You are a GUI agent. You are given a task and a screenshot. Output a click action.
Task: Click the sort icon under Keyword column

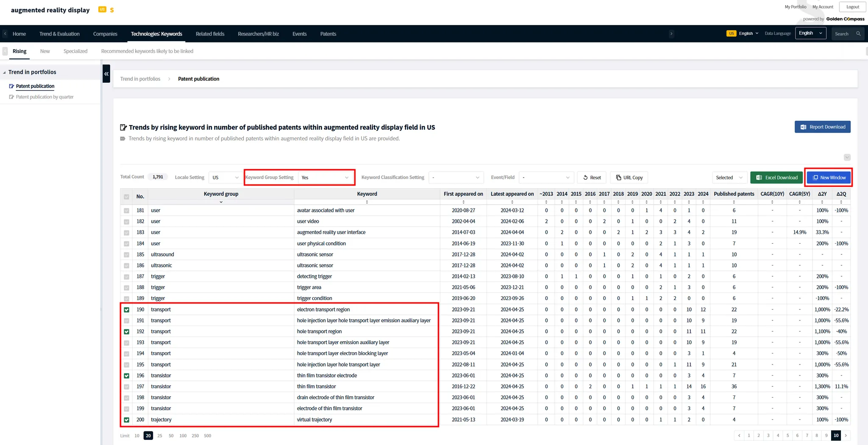367,202
